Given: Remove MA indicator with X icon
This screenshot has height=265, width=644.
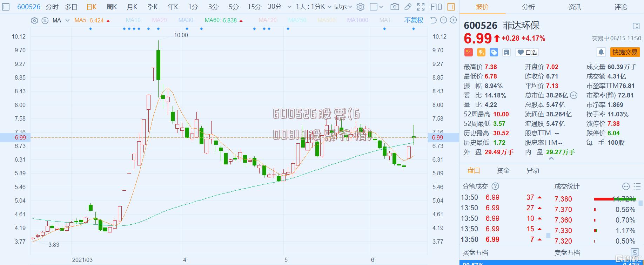Looking at the screenshot, I should [45, 21].
